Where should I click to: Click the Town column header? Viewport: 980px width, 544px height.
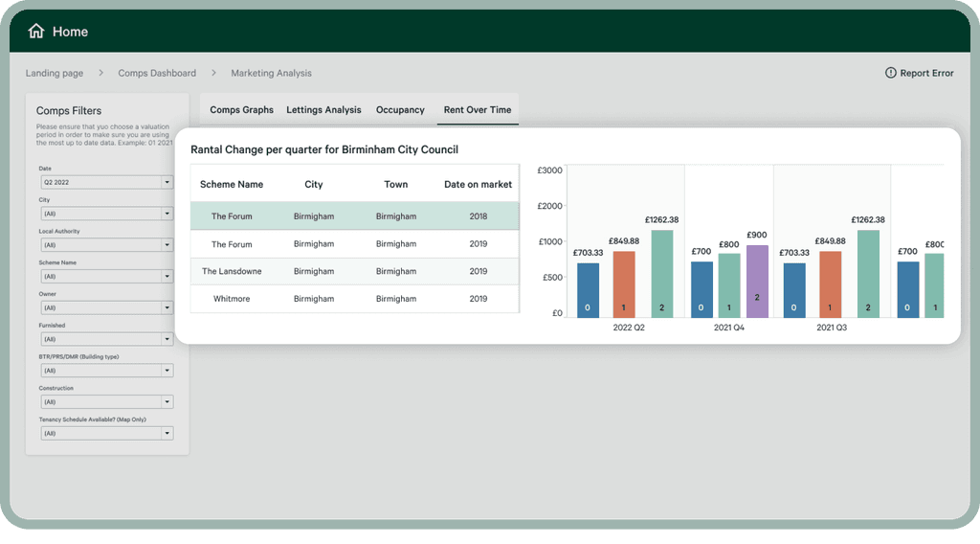pyautogui.click(x=395, y=184)
